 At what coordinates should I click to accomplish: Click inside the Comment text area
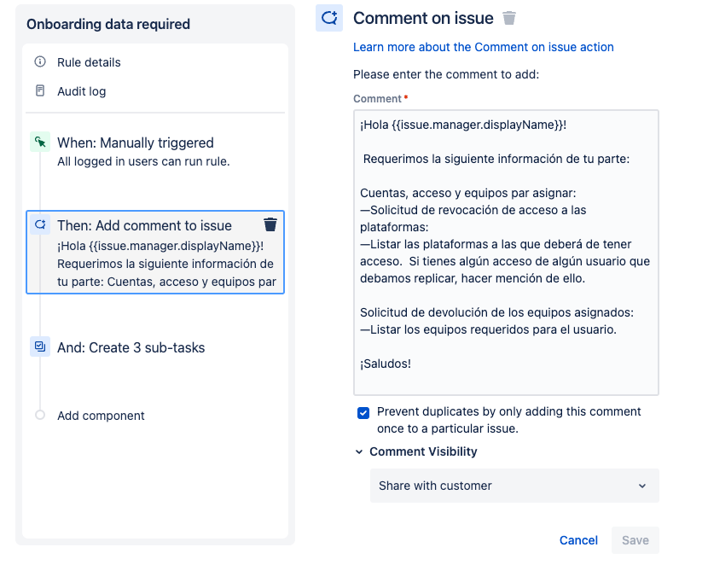506,253
